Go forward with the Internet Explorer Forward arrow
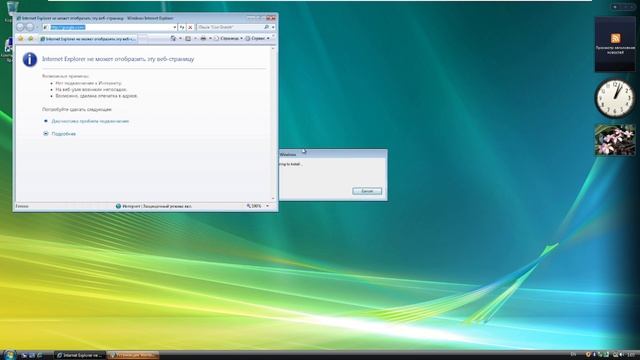The image size is (640, 360). tap(30, 27)
